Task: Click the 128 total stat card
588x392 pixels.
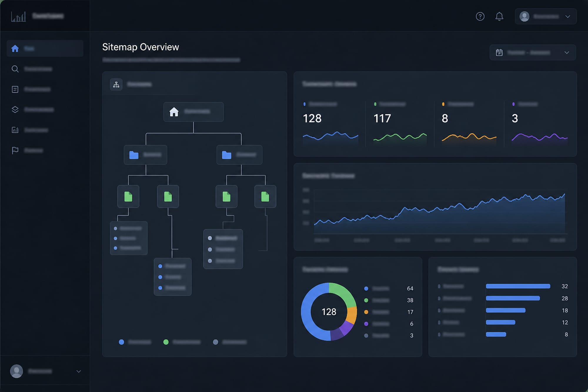Action: [330, 124]
